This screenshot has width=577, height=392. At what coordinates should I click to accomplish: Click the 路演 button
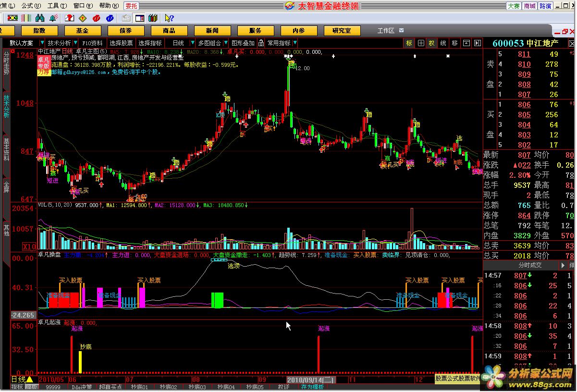click(x=545, y=6)
